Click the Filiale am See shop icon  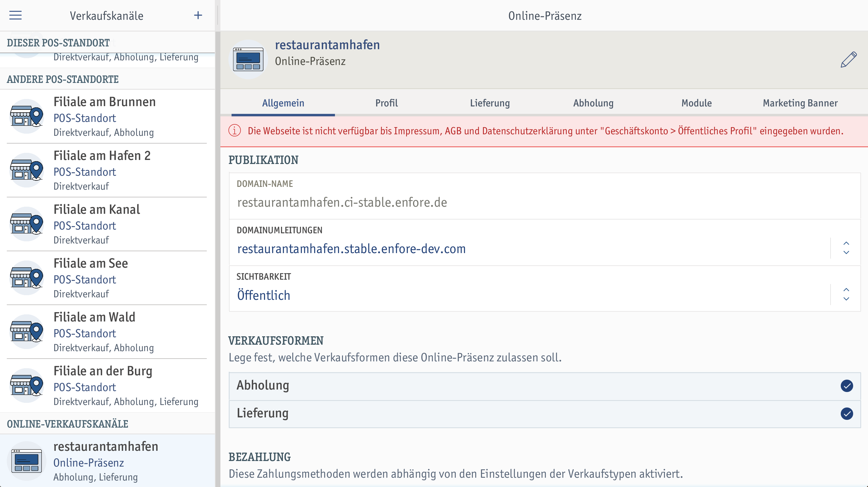(27, 278)
